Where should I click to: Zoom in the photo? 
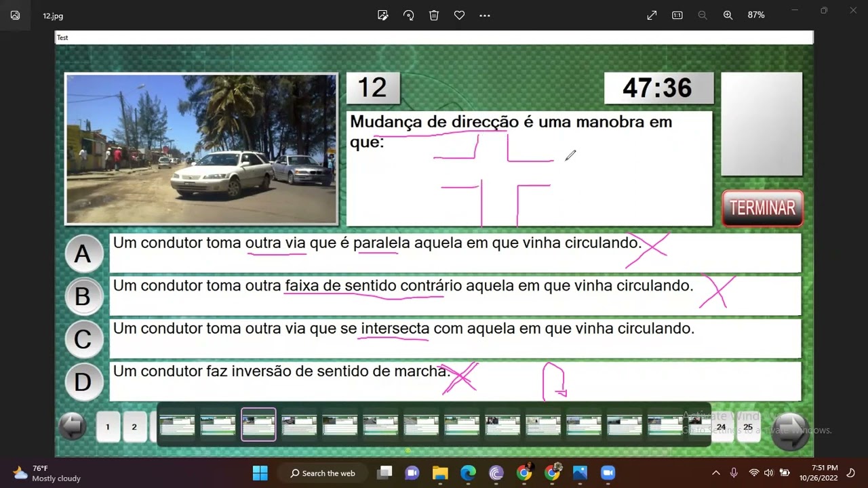coord(728,15)
